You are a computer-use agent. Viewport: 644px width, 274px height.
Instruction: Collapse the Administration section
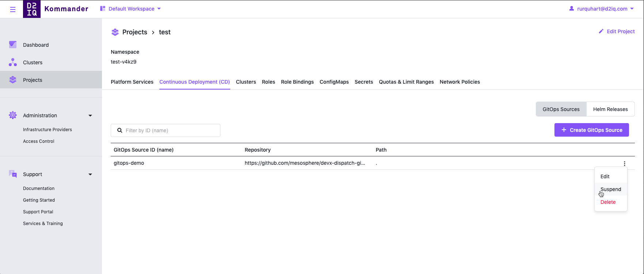point(90,115)
